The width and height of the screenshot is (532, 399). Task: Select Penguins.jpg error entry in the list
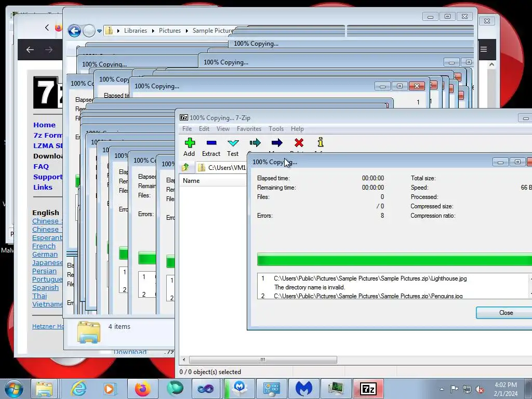(x=368, y=296)
